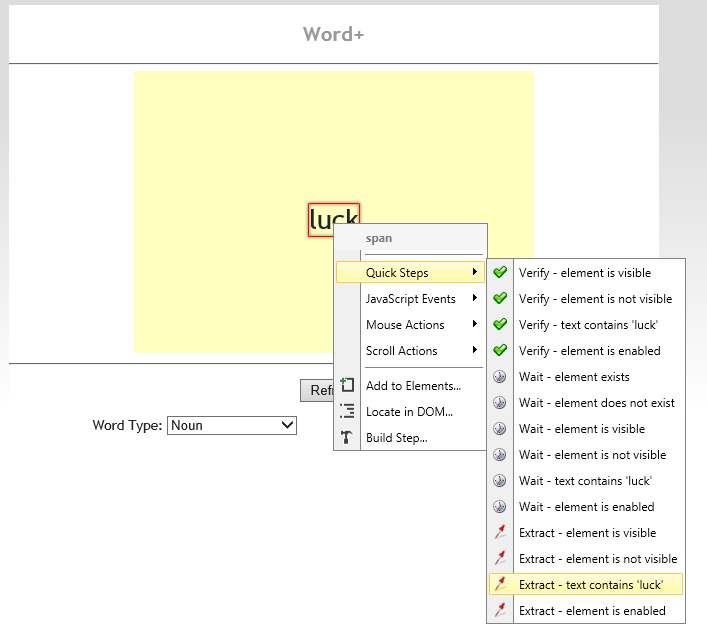Open the Mouse Actions submenu
The height and width of the screenshot is (637, 707).
click(410, 325)
